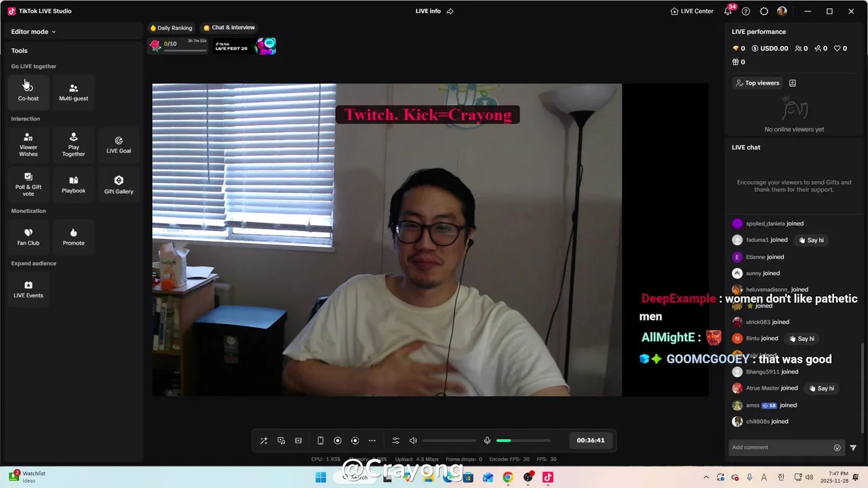Open the three-dot more options in toolbar

tap(372, 441)
